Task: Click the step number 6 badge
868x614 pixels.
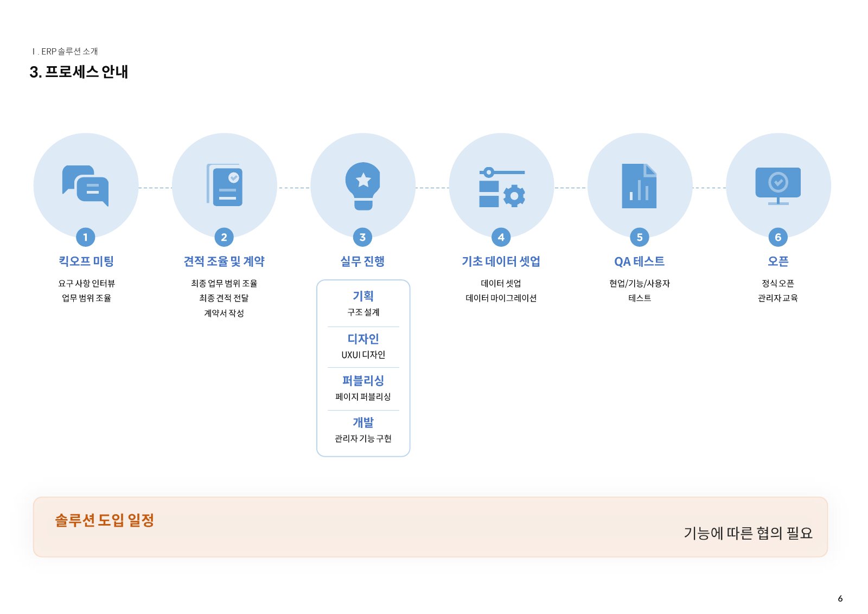Action: click(778, 237)
